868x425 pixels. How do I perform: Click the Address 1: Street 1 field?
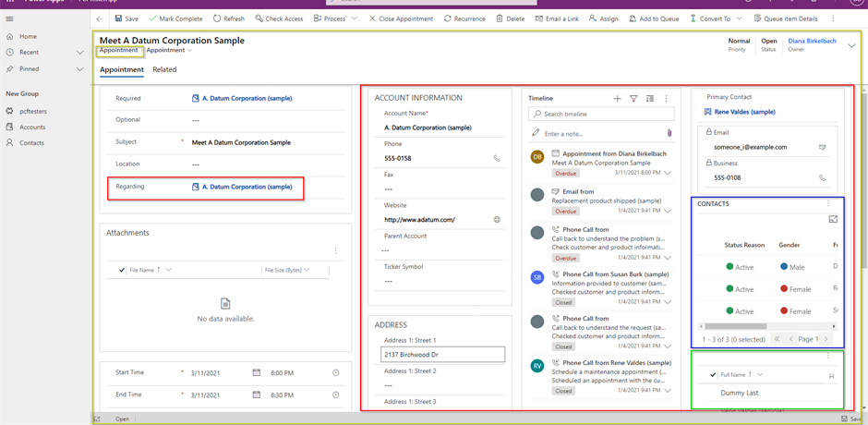click(x=443, y=355)
